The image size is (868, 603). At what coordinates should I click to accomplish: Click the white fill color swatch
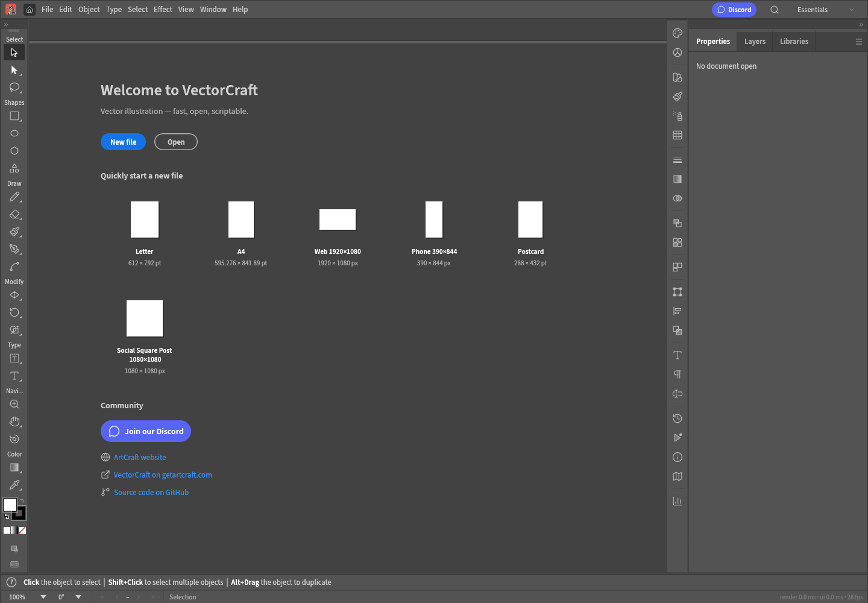(10, 505)
